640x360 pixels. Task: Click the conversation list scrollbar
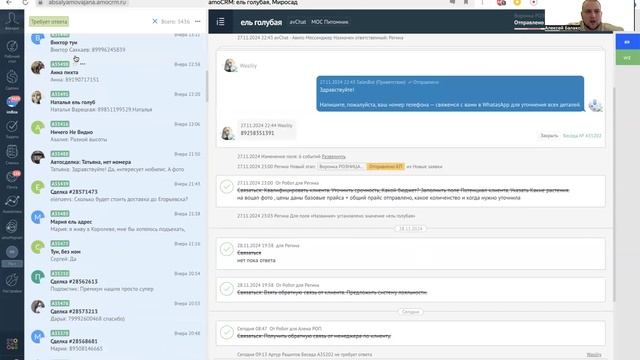click(207, 87)
